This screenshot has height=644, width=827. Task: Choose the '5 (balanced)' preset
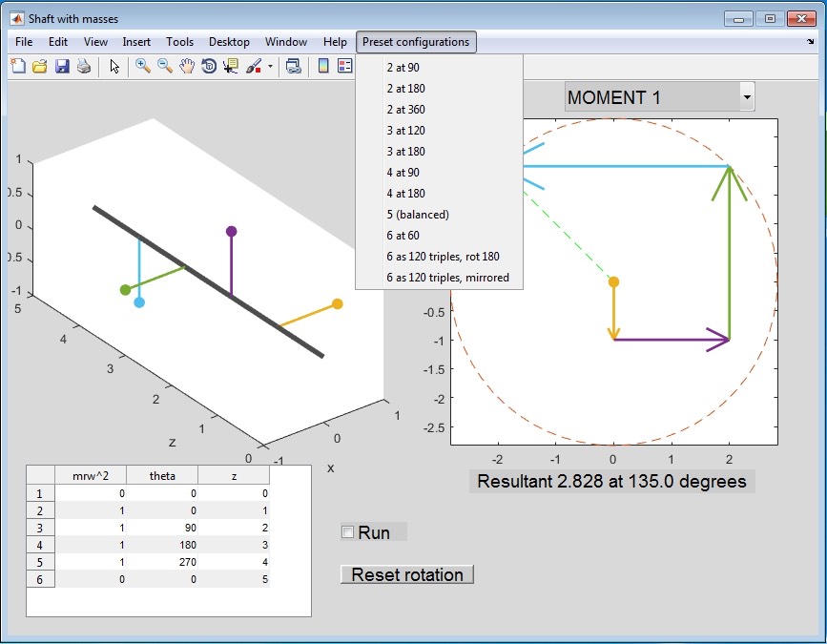coord(418,215)
